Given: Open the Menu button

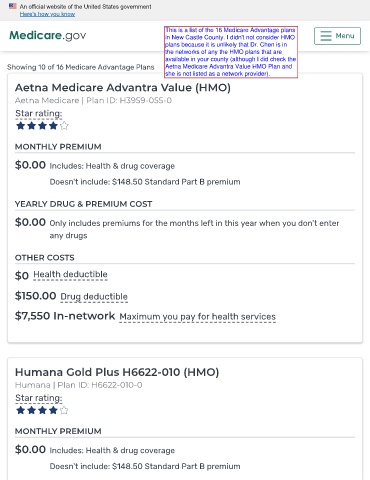Looking at the screenshot, I should 337,36.
